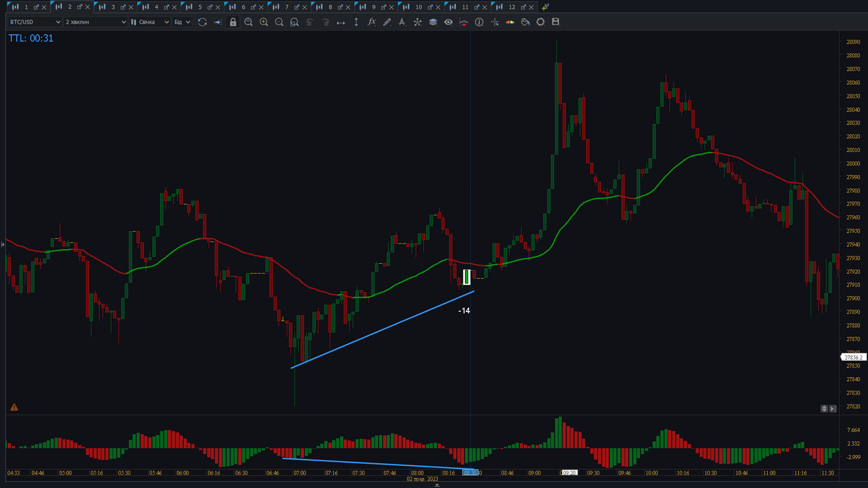Click the red zoom out magnifier

pyautogui.click(x=279, y=22)
